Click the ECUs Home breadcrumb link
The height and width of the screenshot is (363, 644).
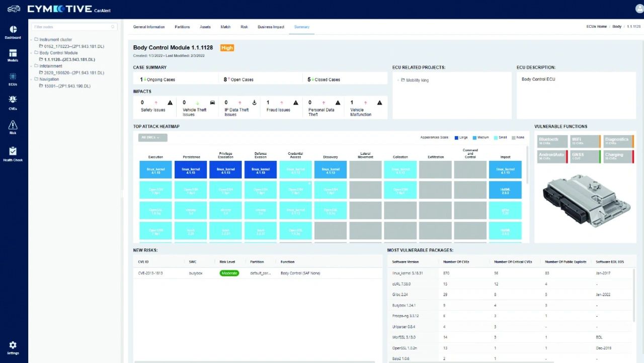point(596,27)
